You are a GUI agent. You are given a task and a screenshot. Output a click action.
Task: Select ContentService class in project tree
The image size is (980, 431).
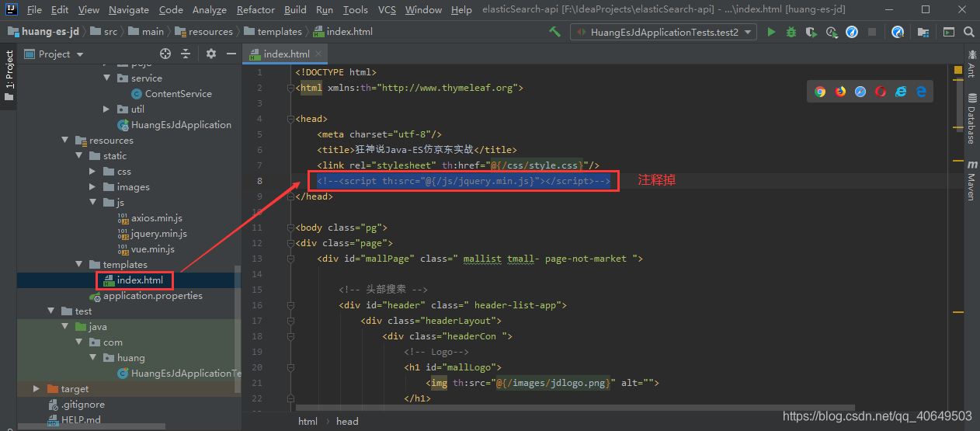point(172,94)
